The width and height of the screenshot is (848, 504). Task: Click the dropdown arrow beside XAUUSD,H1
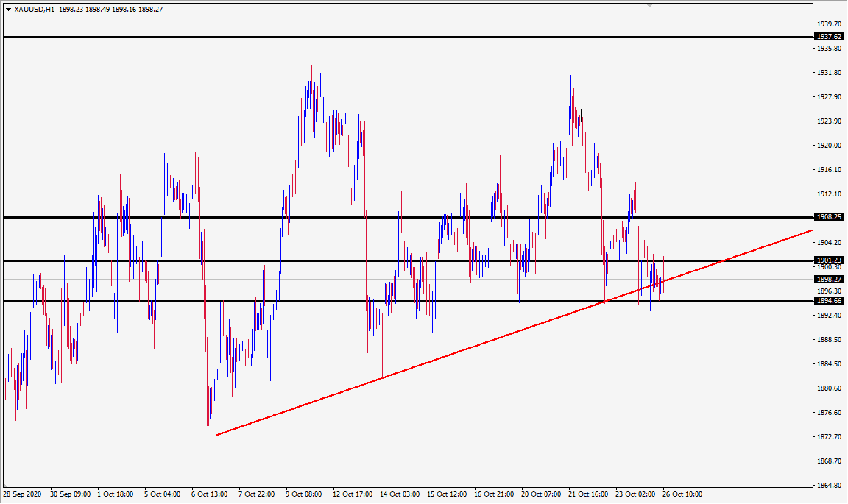click(x=8, y=10)
